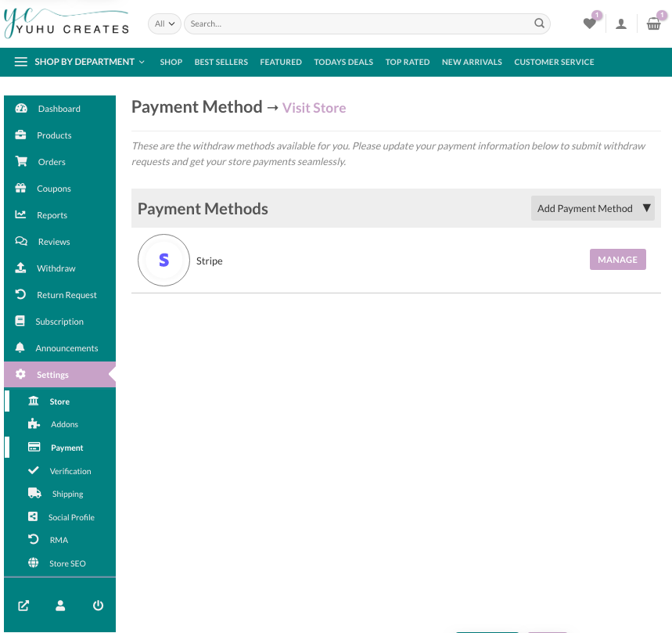This screenshot has width=672, height=633.
Task: Open Best Sellers nav item
Action: [x=221, y=62]
